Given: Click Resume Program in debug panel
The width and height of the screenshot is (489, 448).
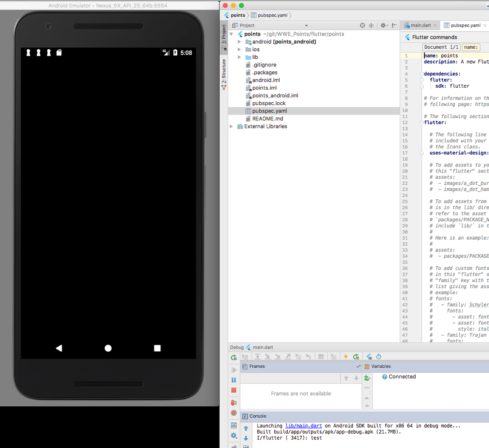Looking at the screenshot, I should tap(234, 370).
